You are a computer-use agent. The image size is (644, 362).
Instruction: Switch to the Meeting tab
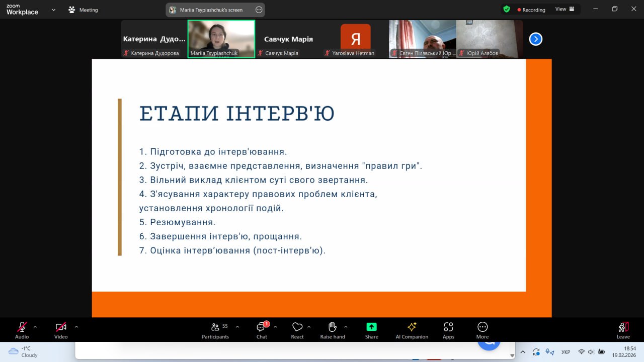pos(84,10)
